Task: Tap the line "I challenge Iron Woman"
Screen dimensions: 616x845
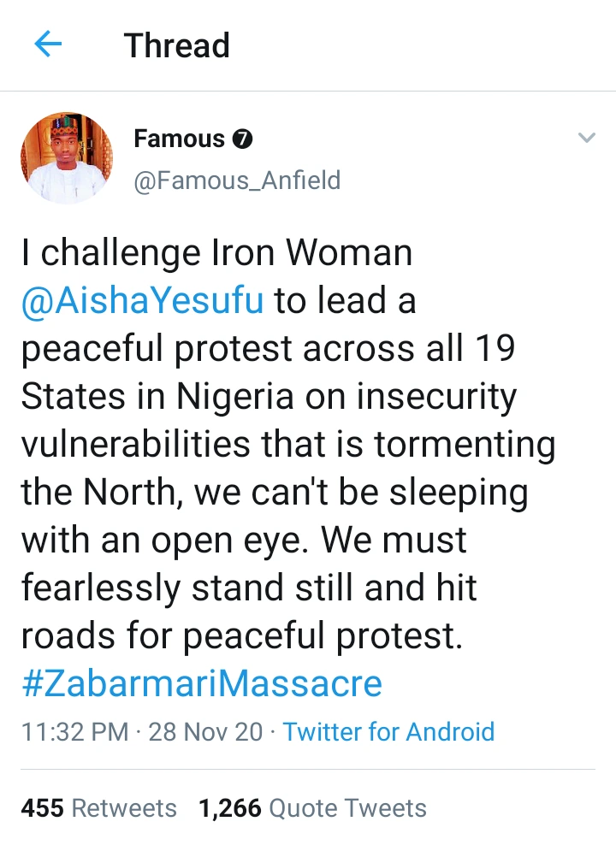Action: click(x=216, y=253)
